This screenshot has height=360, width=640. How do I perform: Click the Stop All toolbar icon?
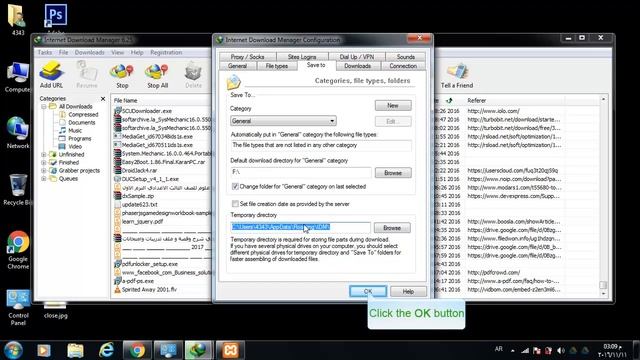coord(157,76)
